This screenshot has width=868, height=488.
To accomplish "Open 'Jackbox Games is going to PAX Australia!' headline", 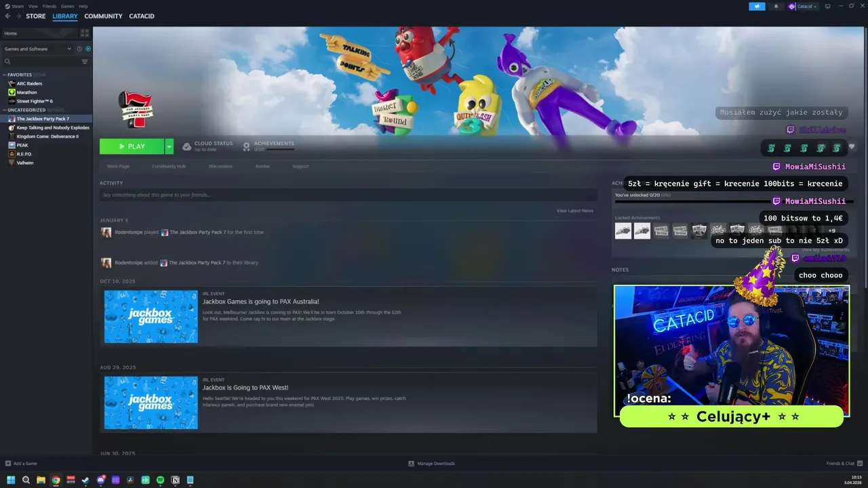I will point(260,302).
